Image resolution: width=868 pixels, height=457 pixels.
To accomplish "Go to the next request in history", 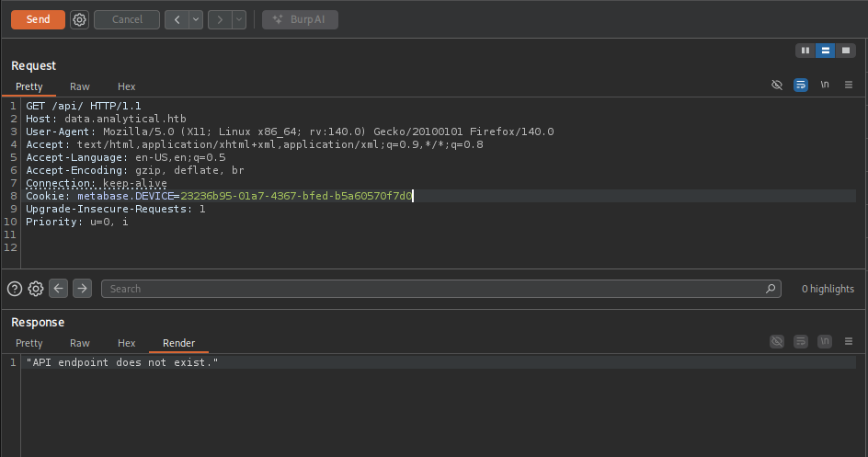I will click(219, 19).
